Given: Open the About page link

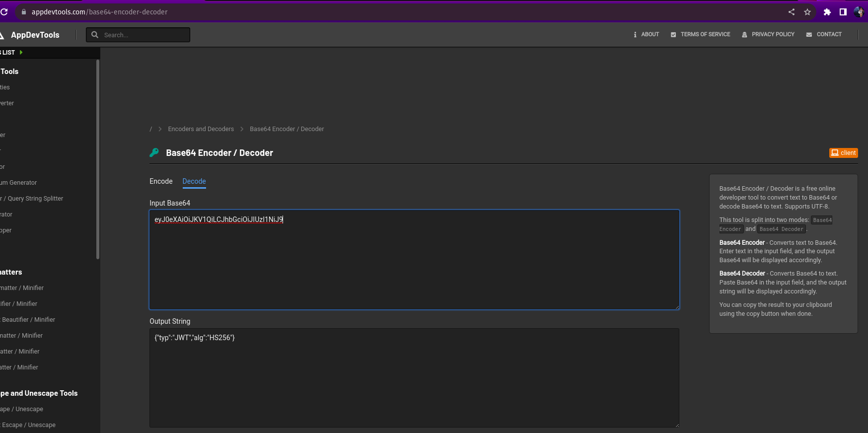Looking at the screenshot, I should point(646,35).
